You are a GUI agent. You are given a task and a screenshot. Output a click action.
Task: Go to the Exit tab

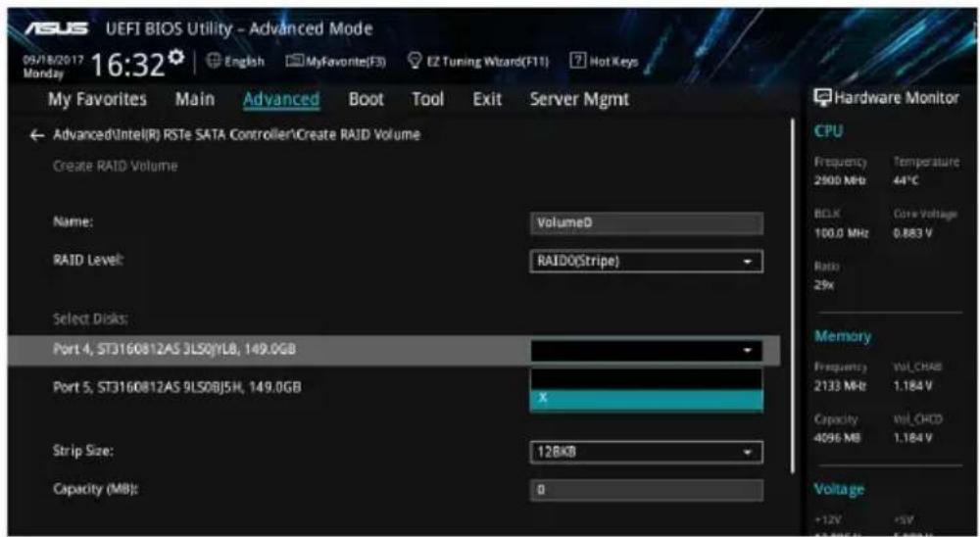(x=487, y=99)
